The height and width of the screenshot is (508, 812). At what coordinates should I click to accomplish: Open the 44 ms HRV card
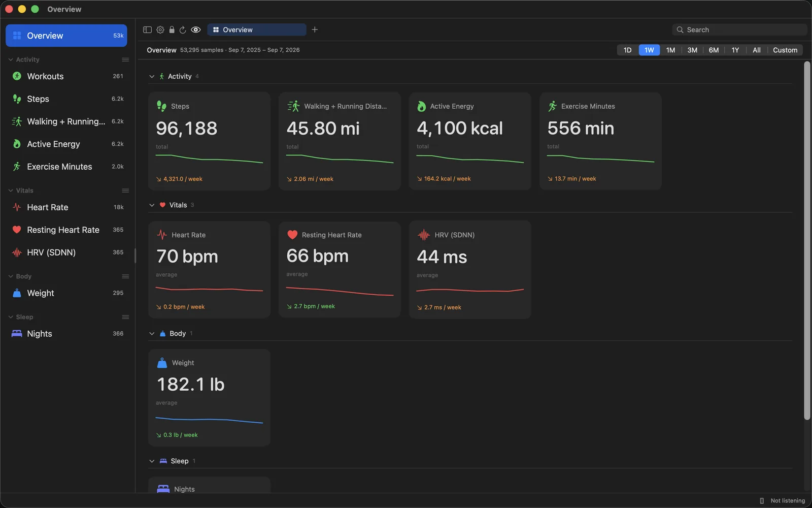pyautogui.click(x=470, y=270)
